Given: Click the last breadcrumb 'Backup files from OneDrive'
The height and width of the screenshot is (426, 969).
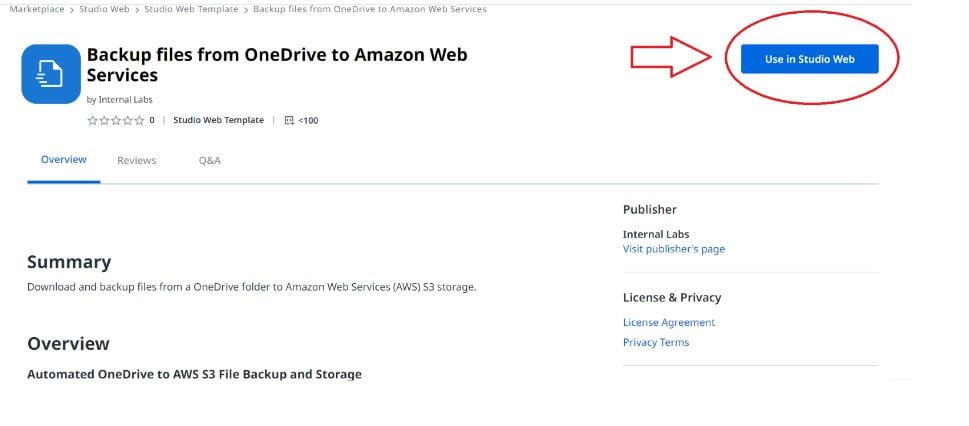Looking at the screenshot, I should (x=370, y=9).
